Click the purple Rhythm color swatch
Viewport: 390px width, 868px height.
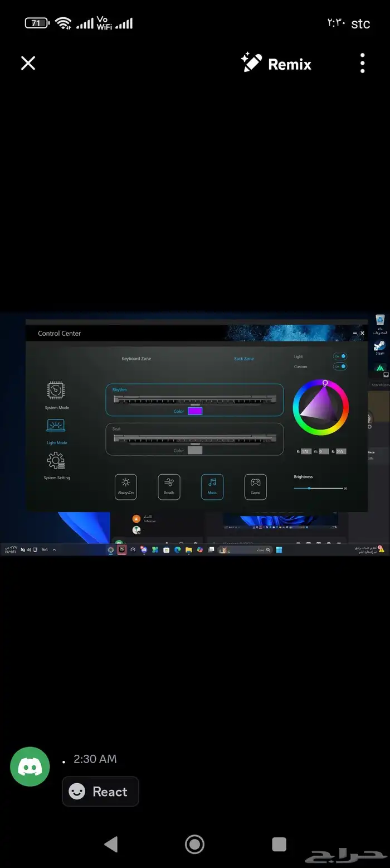coord(195,411)
